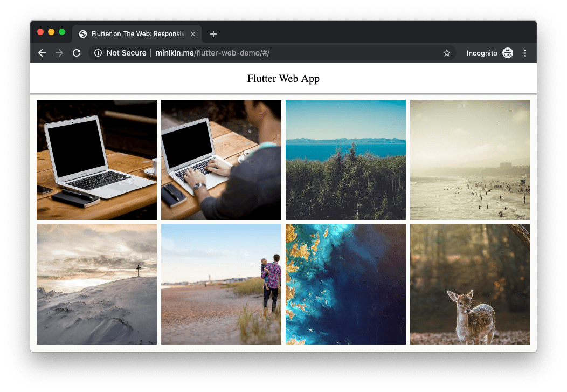Open the snowy hill with cross photo

(x=96, y=284)
